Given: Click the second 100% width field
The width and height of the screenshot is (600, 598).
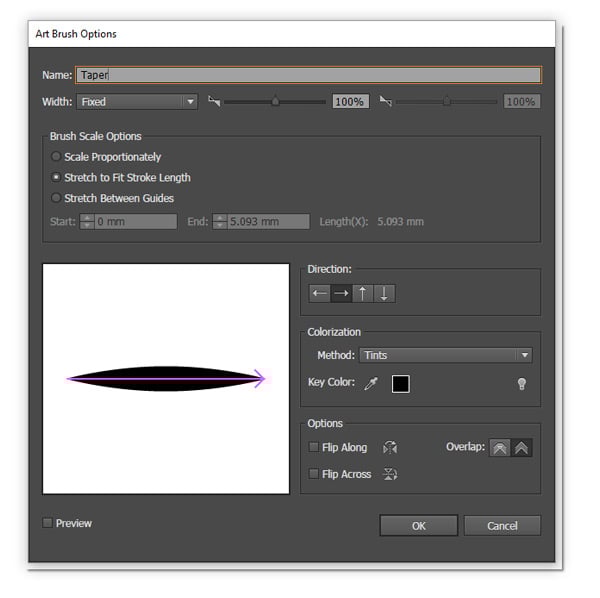Looking at the screenshot, I should (x=522, y=102).
